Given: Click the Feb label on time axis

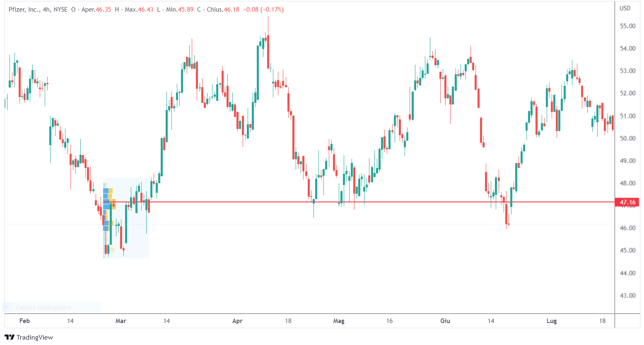Looking at the screenshot, I should [x=24, y=321].
